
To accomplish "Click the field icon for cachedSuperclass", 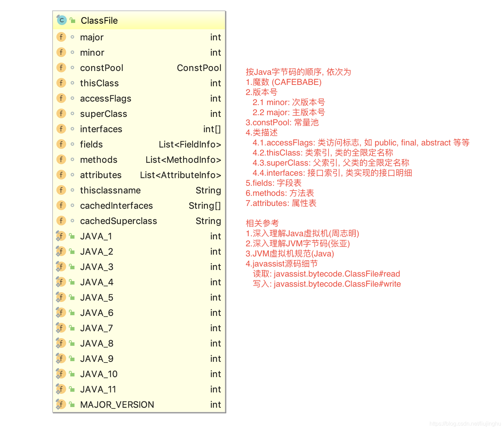I will tap(61, 221).
